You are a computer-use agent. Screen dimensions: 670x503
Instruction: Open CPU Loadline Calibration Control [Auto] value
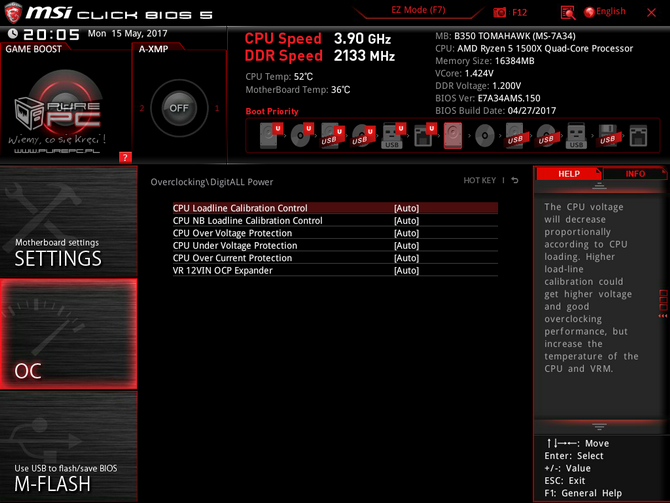[406, 208]
